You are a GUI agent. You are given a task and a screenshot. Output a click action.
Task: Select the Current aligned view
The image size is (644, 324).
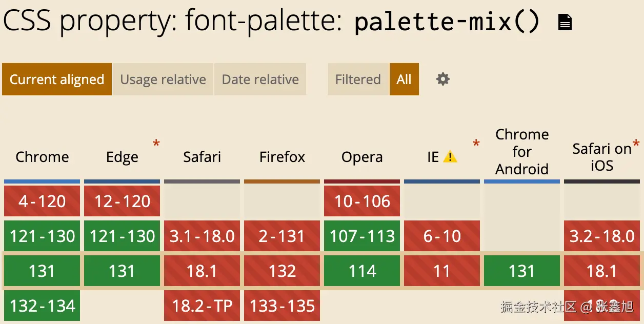click(x=57, y=79)
